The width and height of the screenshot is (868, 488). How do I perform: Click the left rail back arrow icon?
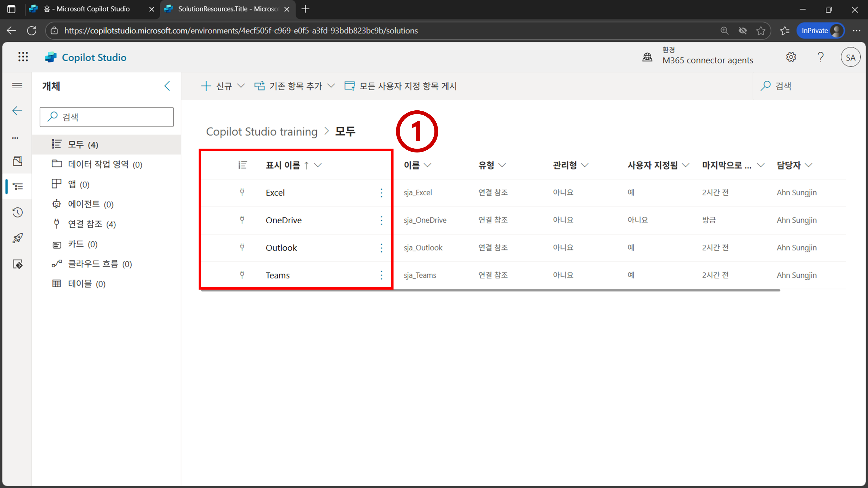(17, 111)
